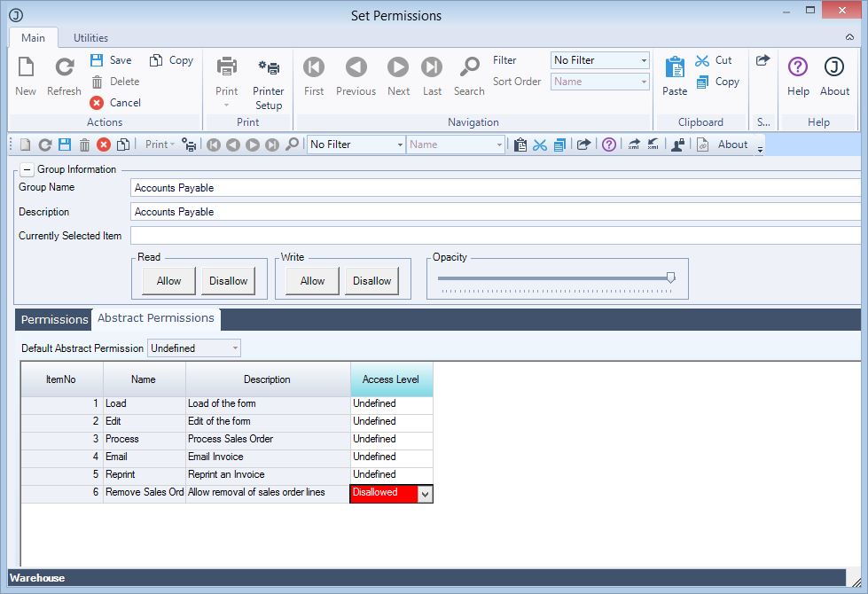Screen dimensions: 868x594
Task: Open Help from the ribbon
Action: coord(798,68)
